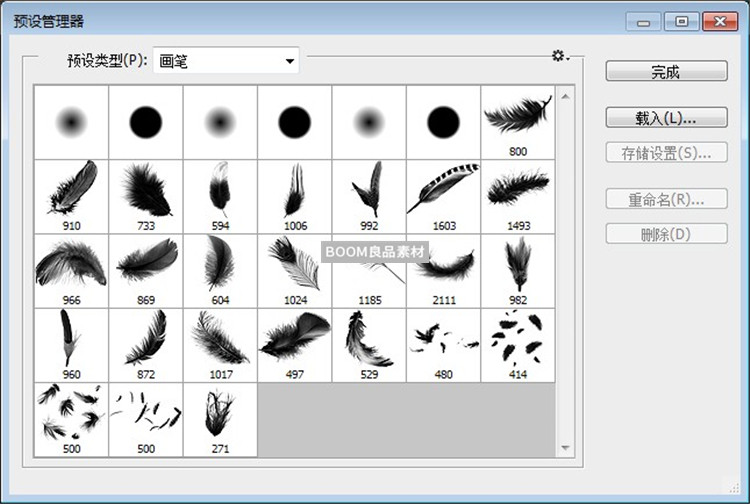Pick the 733 fluffy feather brush
The image size is (750, 504).
146,197
